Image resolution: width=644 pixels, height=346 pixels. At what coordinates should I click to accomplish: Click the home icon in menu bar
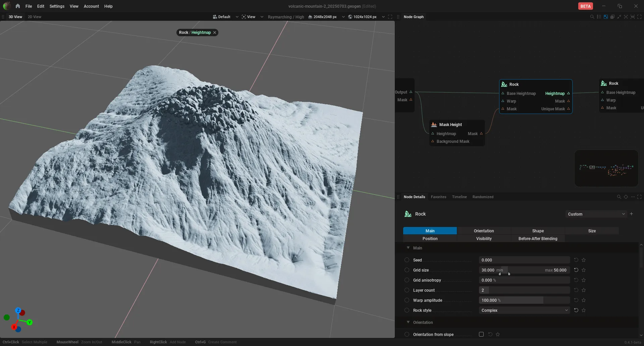tap(17, 6)
